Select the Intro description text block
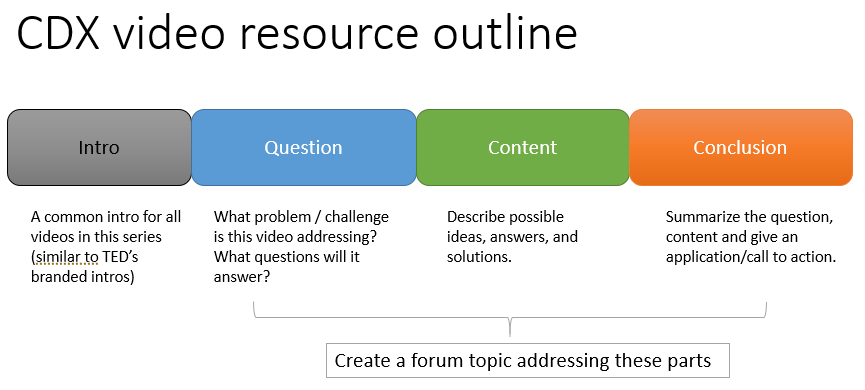 coord(106,247)
